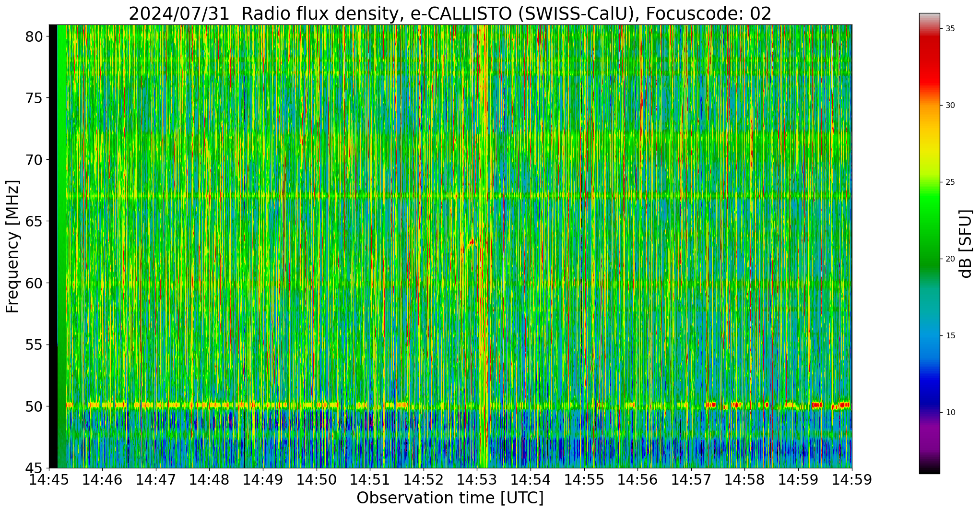Viewport: 980px width, 512px height.
Task: Click the 75 MHz frequency tick label
Action: pos(34,98)
